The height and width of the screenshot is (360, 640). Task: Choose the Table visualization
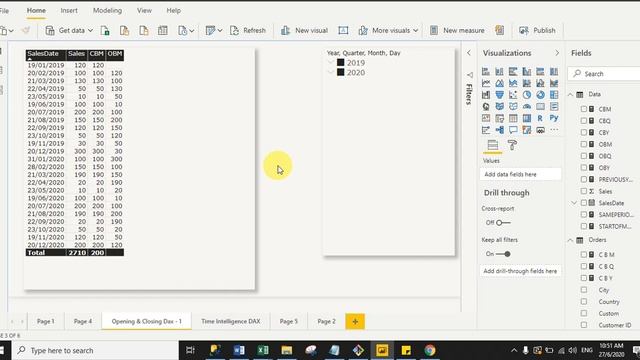click(x=513, y=118)
